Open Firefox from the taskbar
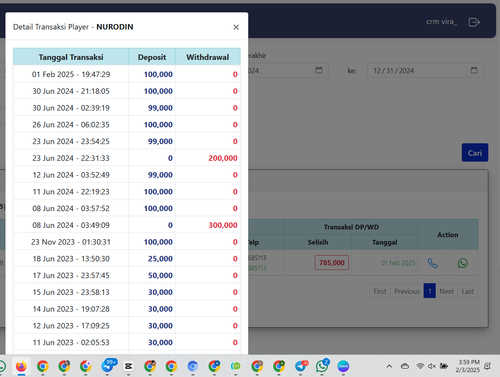The width and height of the screenshot is (500, 377). 21,366
